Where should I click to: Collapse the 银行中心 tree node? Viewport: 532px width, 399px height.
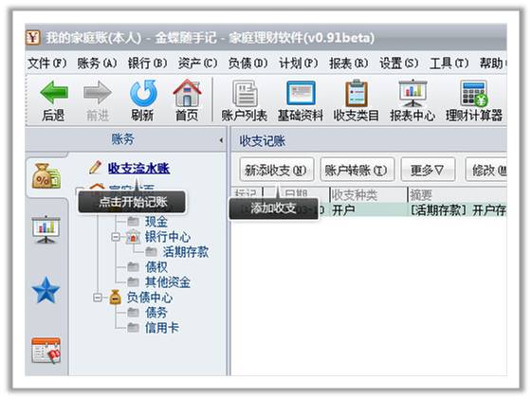(116, 237)
